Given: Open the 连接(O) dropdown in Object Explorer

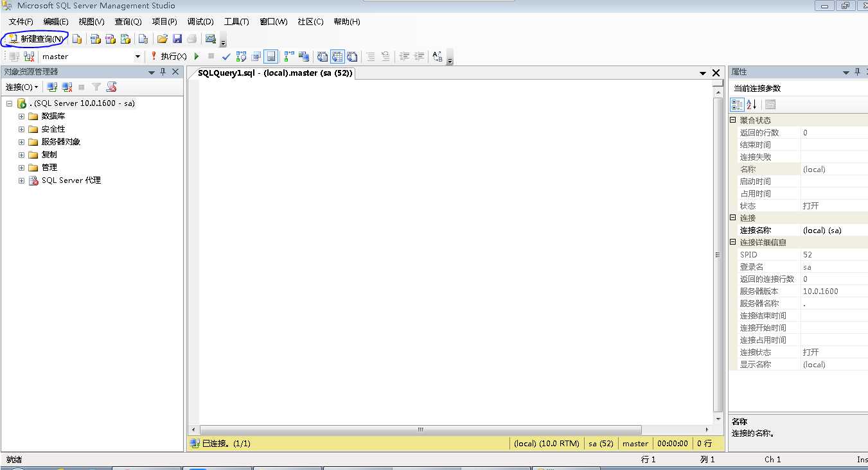Looking at the screenshot, I should [x=22, y=87].
